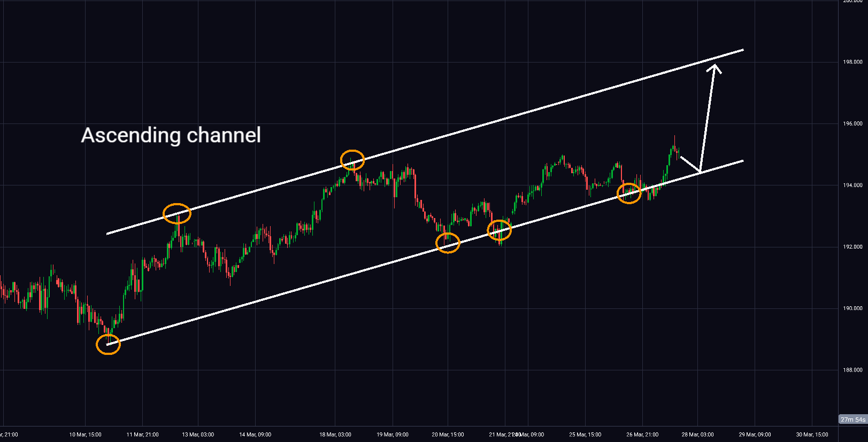Select the "Ascending channel" text label
The height and width of the screenshot is (442, 868).
point(171,136)
